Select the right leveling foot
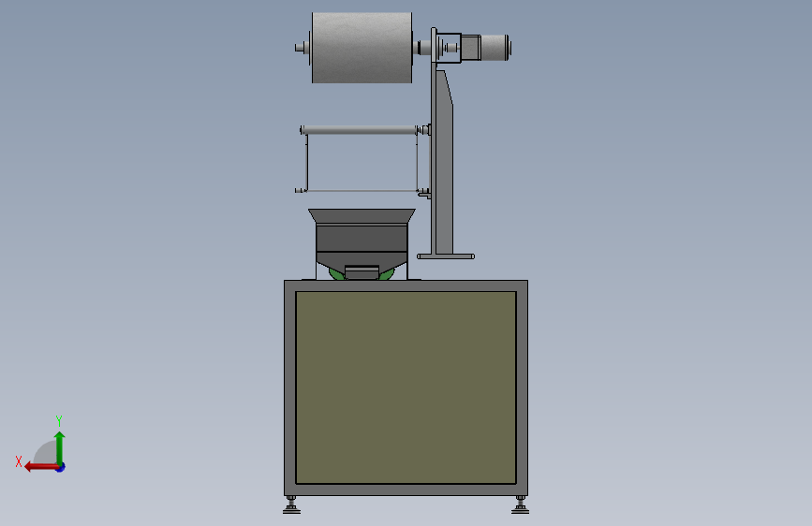 [520, 505]
